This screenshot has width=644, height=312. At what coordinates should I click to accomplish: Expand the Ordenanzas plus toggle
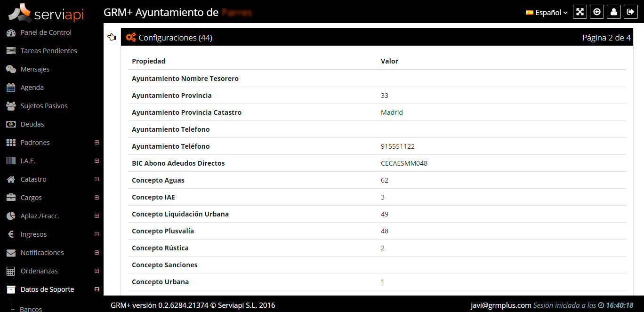tap(97, 271)
